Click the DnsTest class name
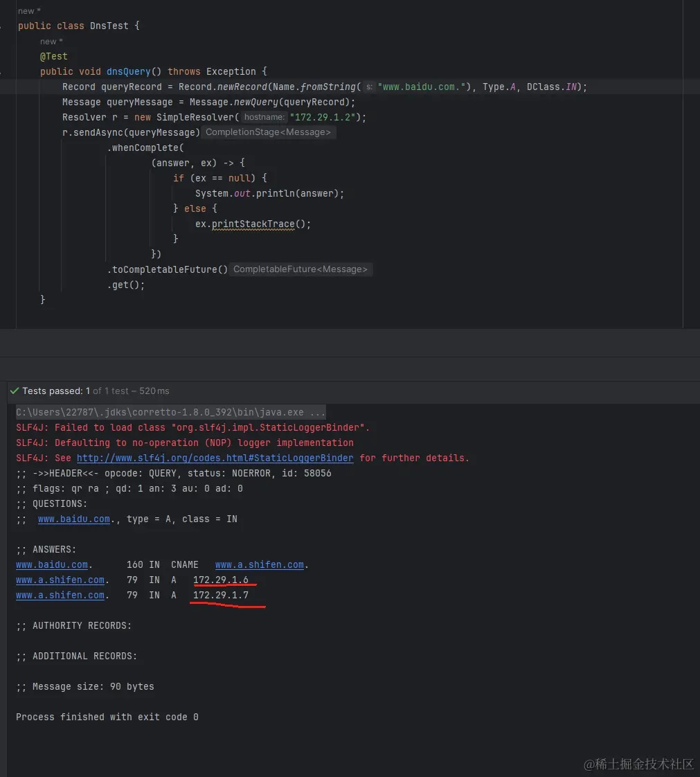Image resolution: width=700 pixels, height=777 pixels. (109, 26)
